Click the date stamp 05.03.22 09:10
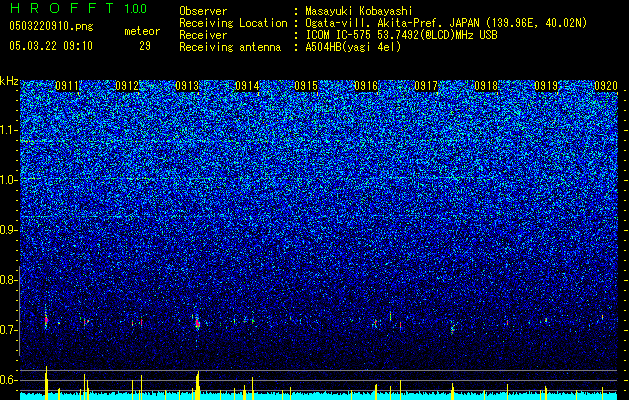Viewport: 629px width, 400px height. pos(51,46)
